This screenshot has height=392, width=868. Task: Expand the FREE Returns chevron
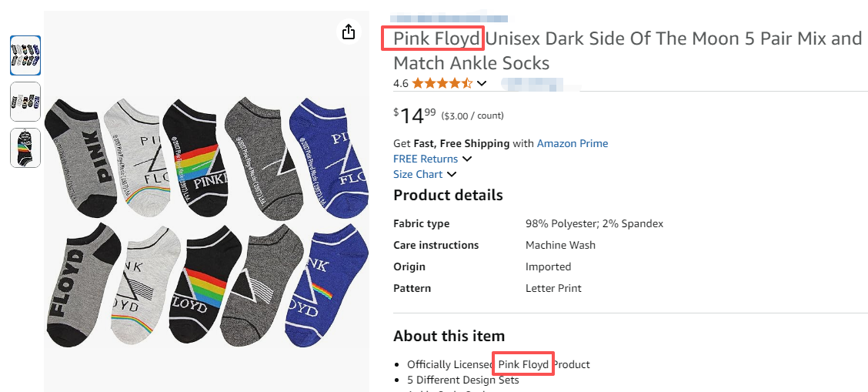(467, 159)
